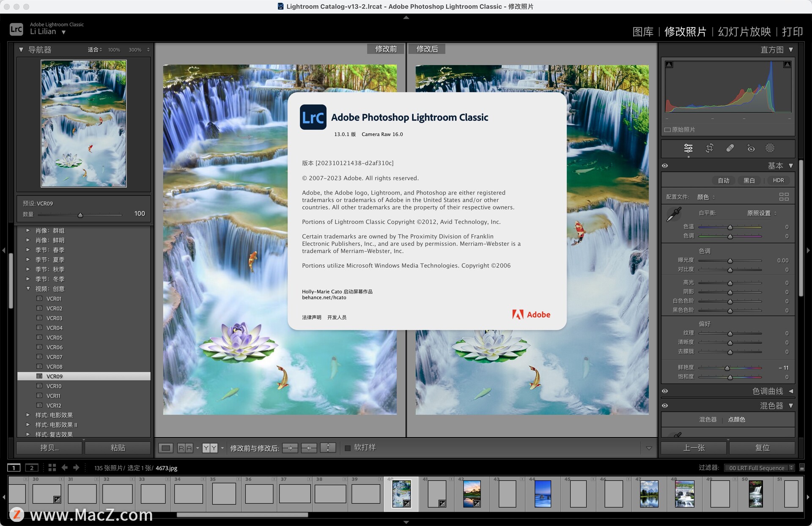This screenshot has height=526, width=812.
Task: Switch to the 图库 Library module
Action: click(x=642, y=32)
